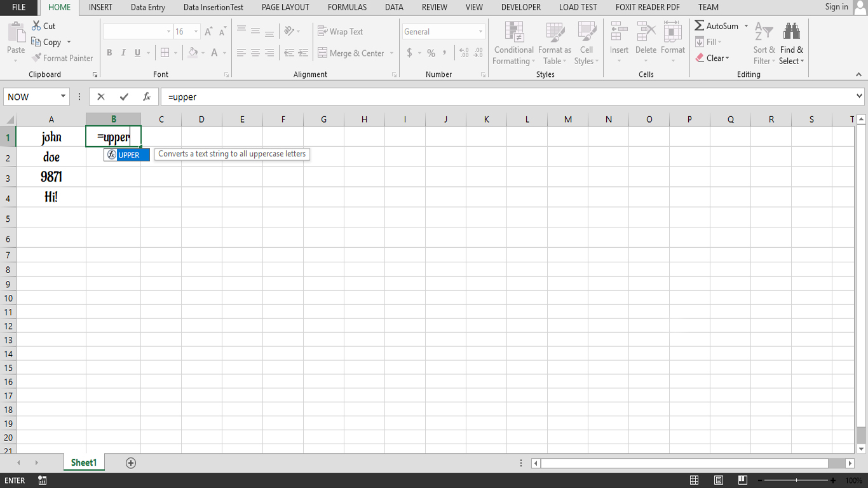Click the AutoSum sigma icon
Viewport: 868px width, 488px height.
click(699, 25)
